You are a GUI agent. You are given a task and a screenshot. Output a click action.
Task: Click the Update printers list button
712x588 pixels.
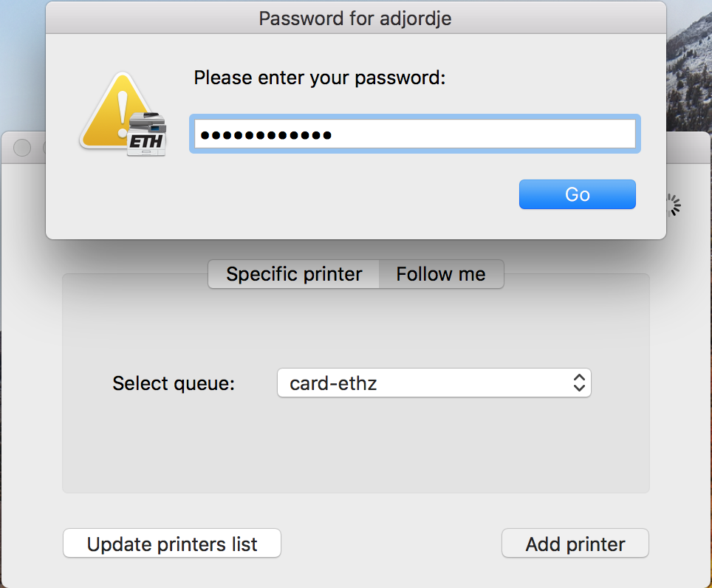[x=172, y=544]
